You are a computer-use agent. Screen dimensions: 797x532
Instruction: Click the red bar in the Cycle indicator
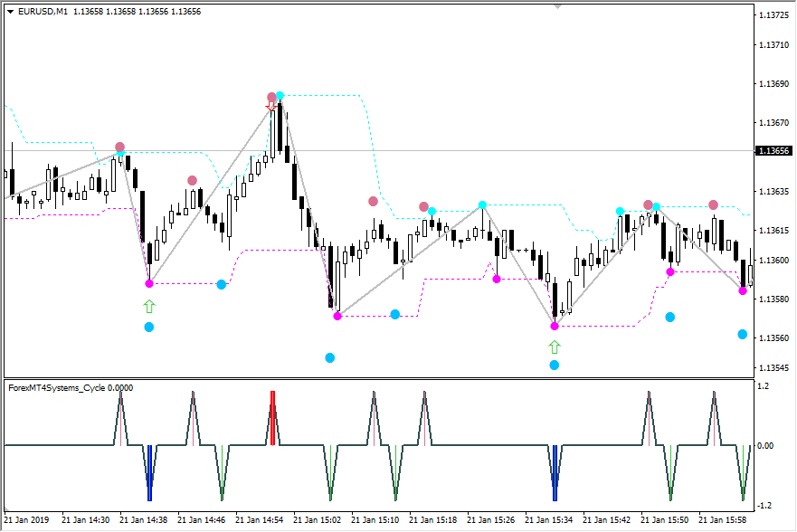[x=272, y=417]
